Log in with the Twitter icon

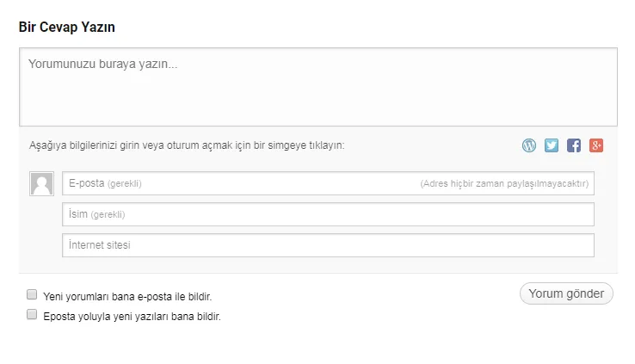click(x=552, y=145)
